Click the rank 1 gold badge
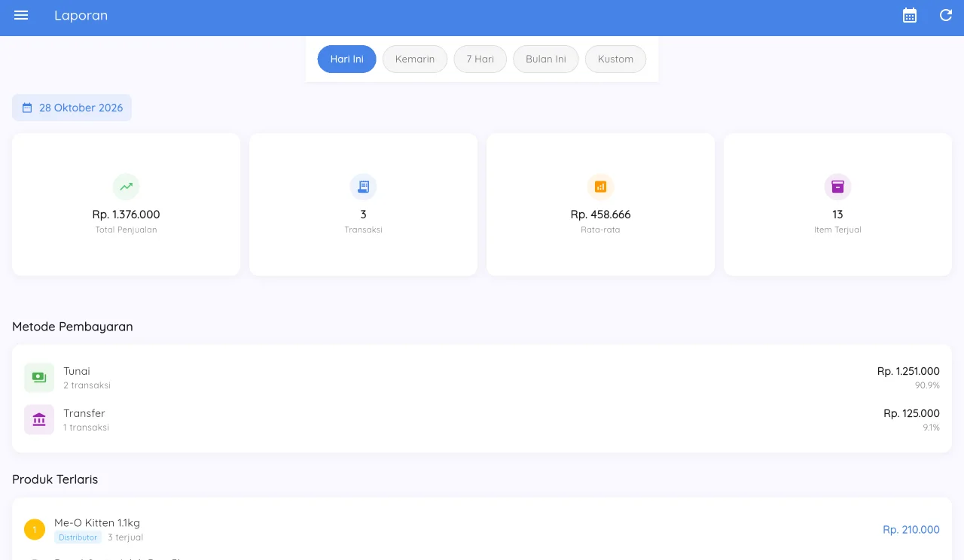 (x=35, y=530)
